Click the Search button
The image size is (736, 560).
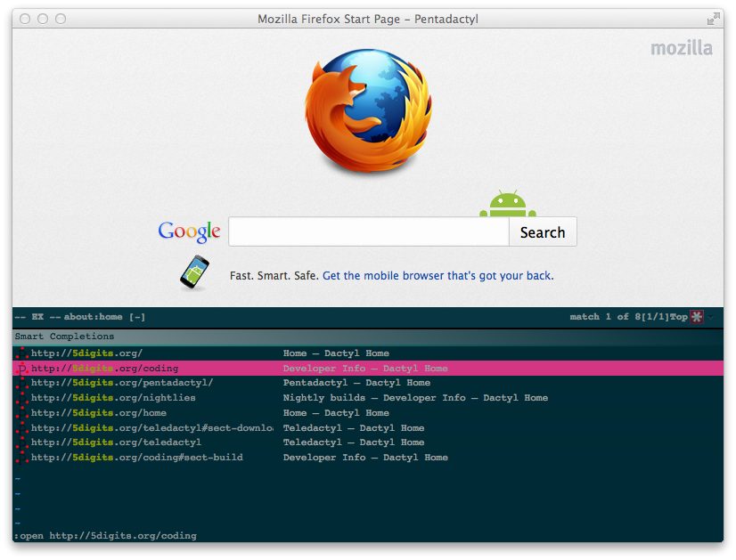[x=543, y=231]
